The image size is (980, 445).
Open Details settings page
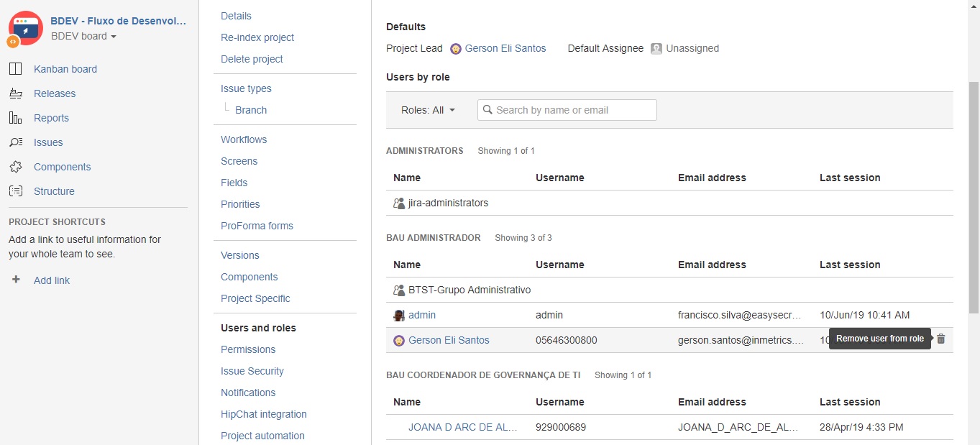[236, 16]
